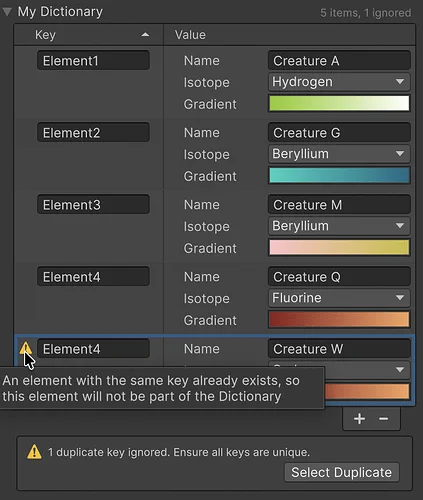
Task: Open the Fluorine isotope dropdown
Action: pyautogui.click(x=339, y=298)
